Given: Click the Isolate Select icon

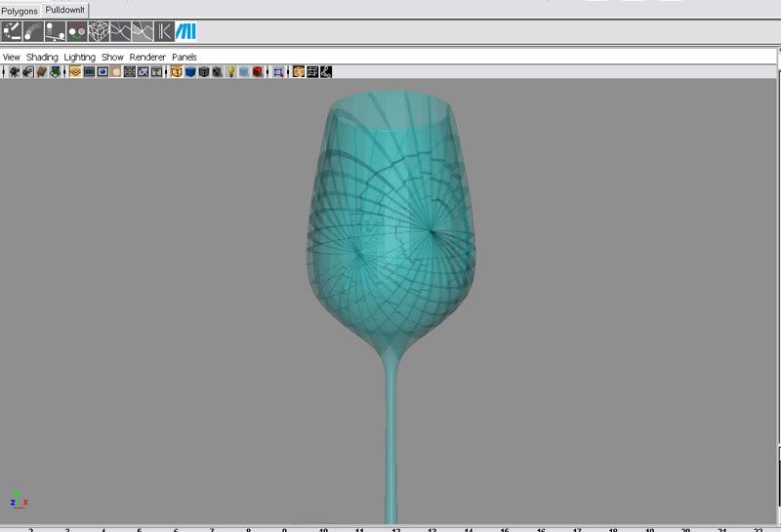Looking at the screenshot, I should [x=279, y=72].
